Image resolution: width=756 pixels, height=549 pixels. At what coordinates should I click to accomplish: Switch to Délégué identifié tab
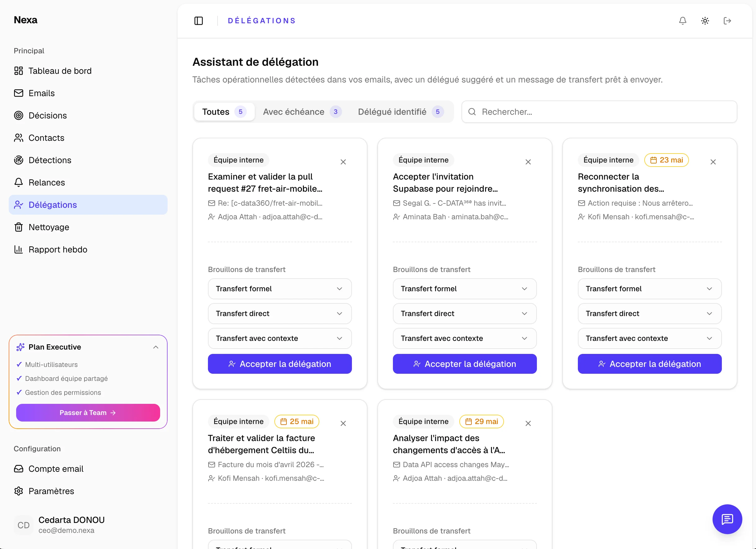pos(400,112)
